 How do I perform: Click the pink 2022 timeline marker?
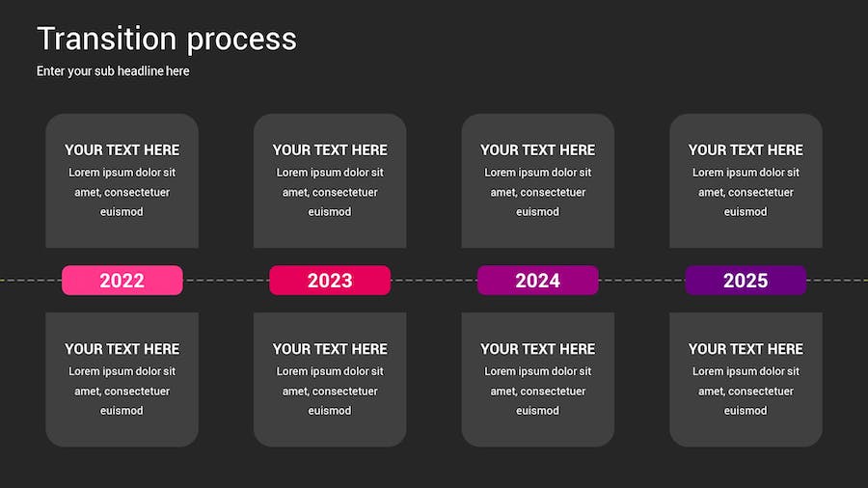[122, 281]
